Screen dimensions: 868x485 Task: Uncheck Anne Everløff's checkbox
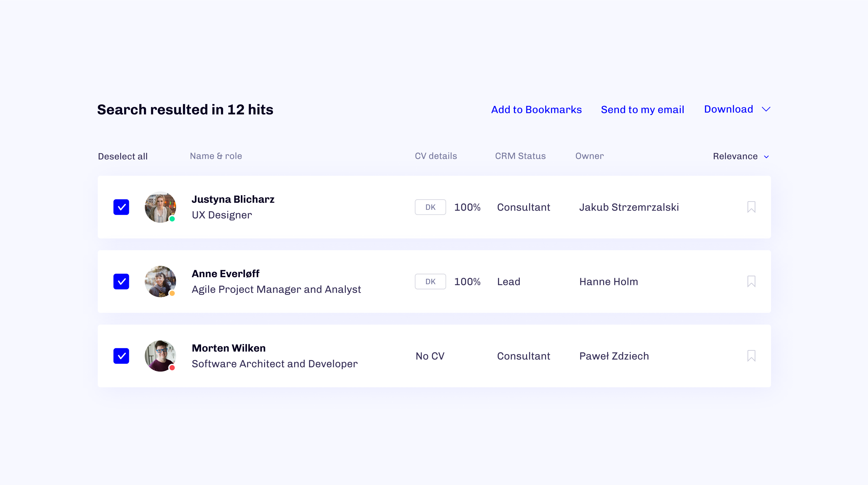click(121, 281)
